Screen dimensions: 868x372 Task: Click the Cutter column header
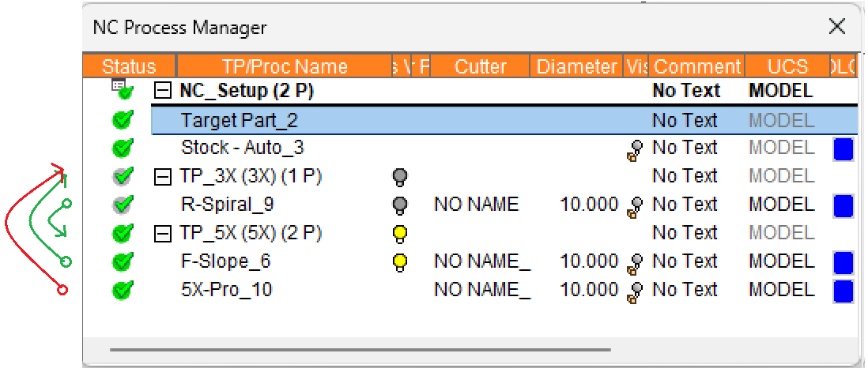pos(481,66)
